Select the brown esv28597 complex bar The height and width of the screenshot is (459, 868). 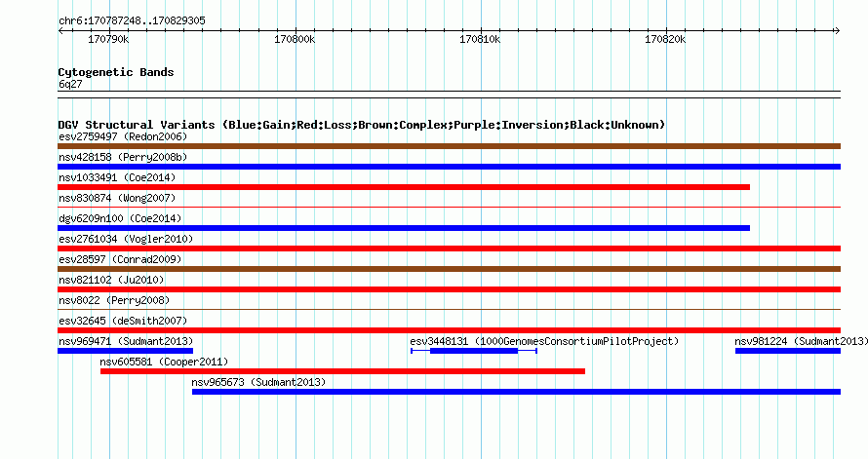[x=449, y=269]
